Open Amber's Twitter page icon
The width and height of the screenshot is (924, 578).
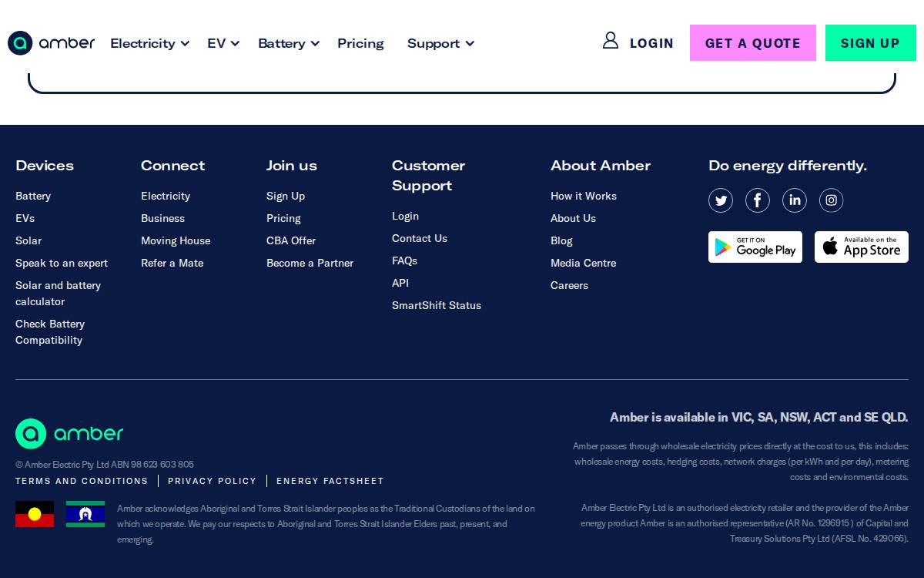(x=721, y=200)
